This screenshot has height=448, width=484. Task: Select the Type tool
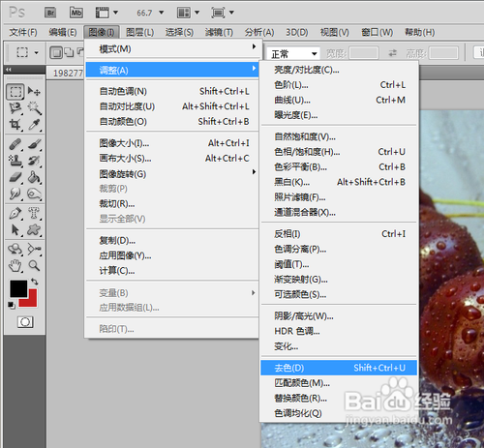coord(34,213)
